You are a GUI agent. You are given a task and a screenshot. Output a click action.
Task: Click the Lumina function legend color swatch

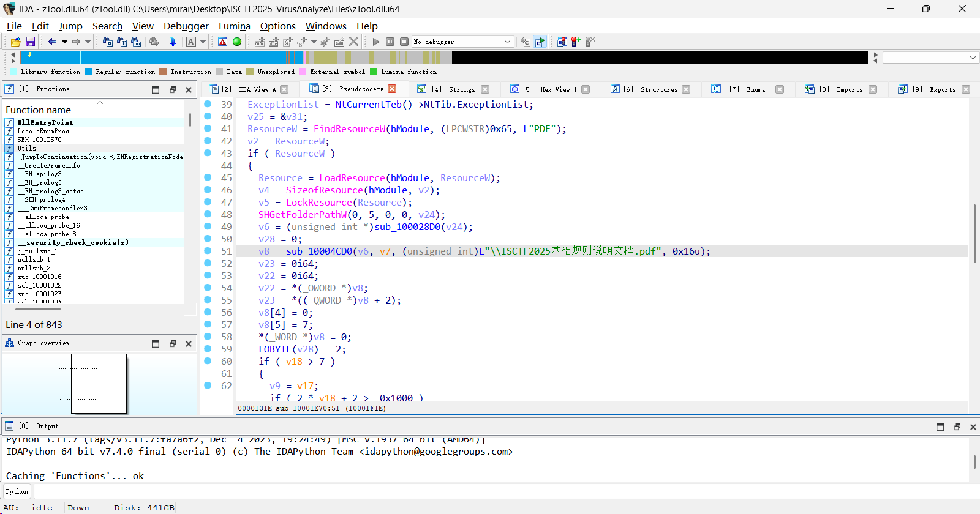374,72
